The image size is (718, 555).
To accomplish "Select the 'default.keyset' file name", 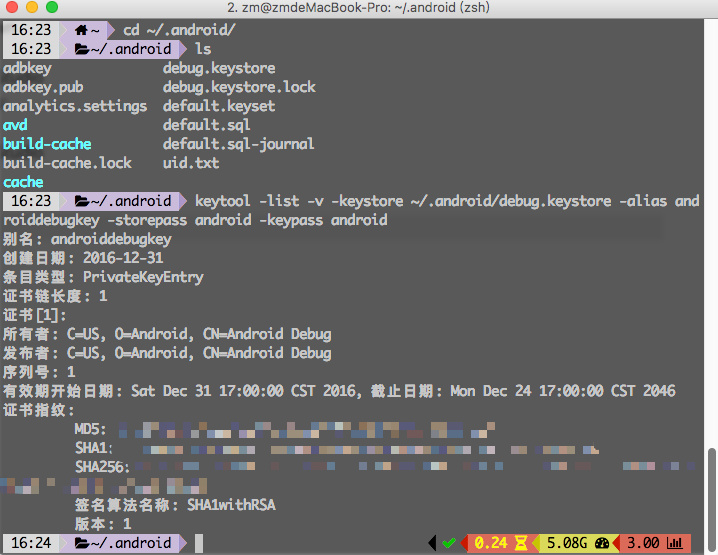I will [x=219, y=106].
